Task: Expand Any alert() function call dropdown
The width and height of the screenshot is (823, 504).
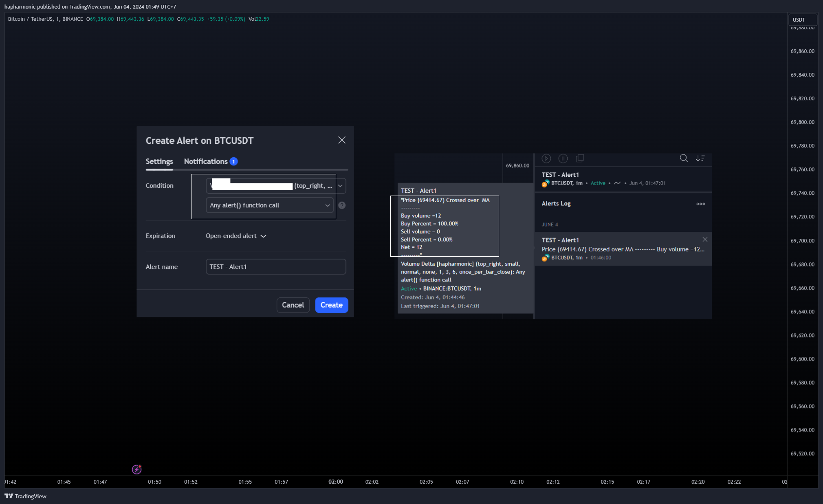Action: tap(269, 205)
